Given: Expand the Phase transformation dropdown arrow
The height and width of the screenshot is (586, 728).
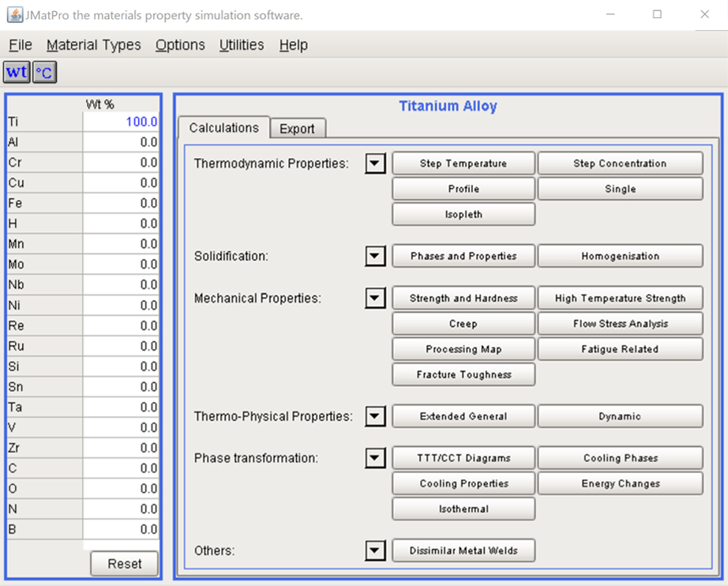Looking at the screenshot, I should pos(375,458).
